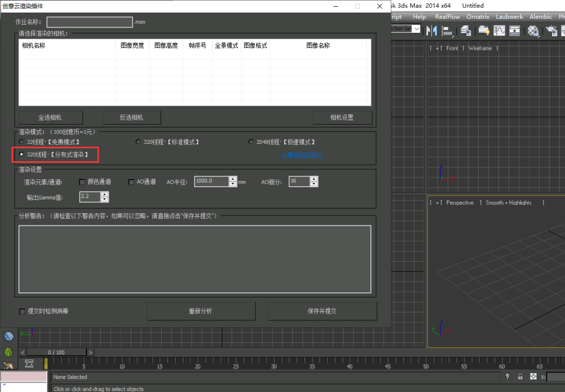Open the mini curve editor on timeline
Screen dimensions: 565x392
[x=29, y=363]
